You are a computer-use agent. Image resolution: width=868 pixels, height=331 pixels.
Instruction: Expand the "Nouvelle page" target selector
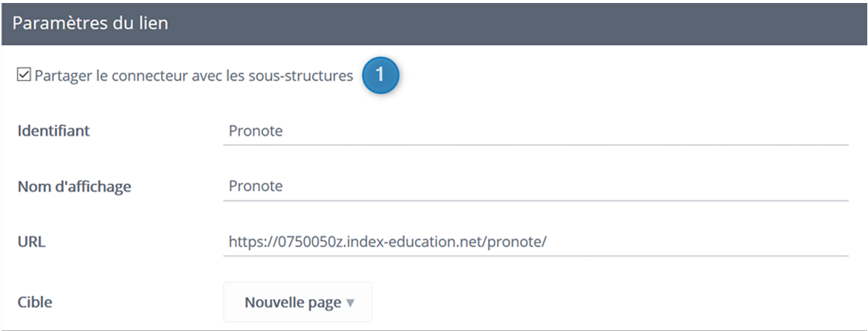(x=292, y=303)
